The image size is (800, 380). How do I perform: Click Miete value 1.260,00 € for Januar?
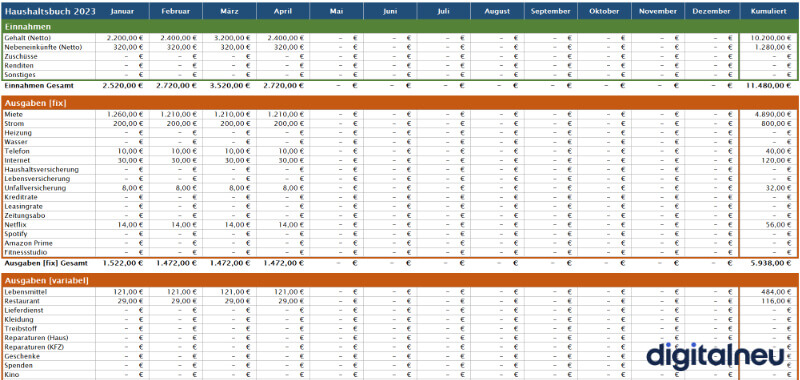coord(126,114)
